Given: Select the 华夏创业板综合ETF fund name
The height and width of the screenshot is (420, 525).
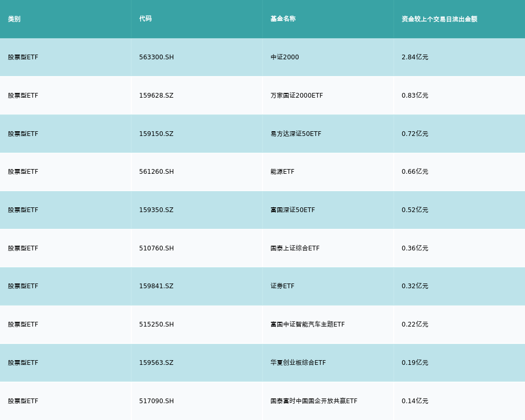Looking at the screenshot, I should tap(298, 363).
